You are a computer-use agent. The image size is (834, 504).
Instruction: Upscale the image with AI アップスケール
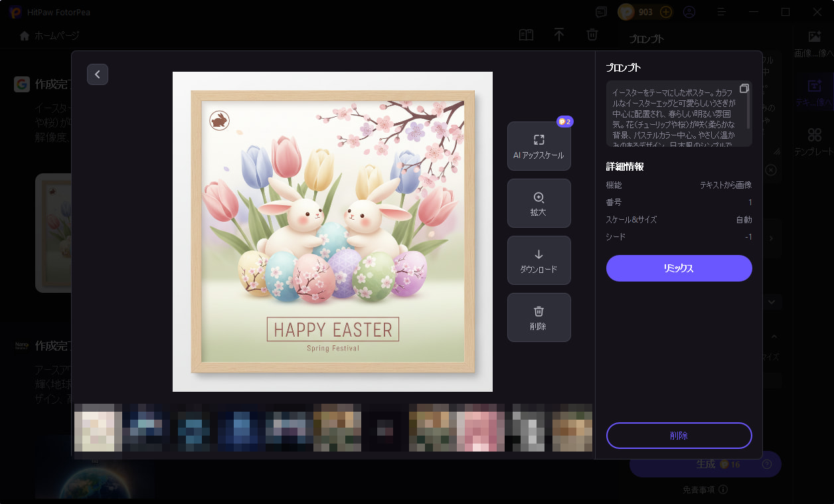(x=539, y=146)
